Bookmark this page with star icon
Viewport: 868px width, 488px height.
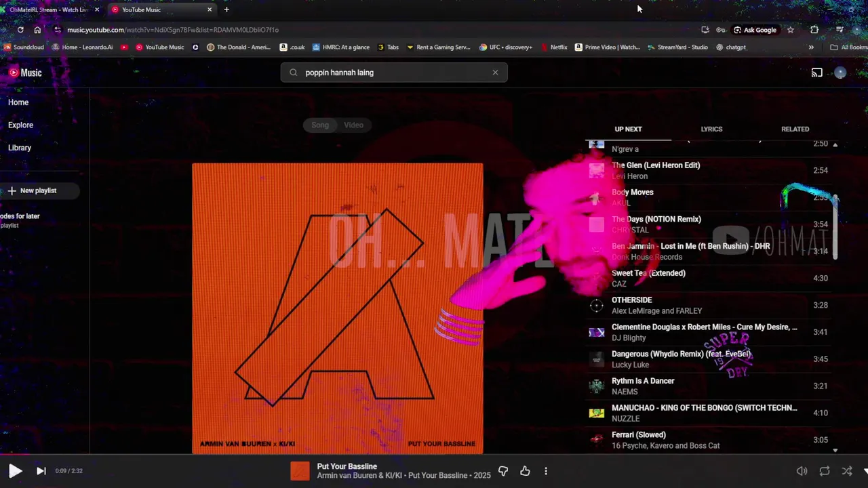coord(790,30)
